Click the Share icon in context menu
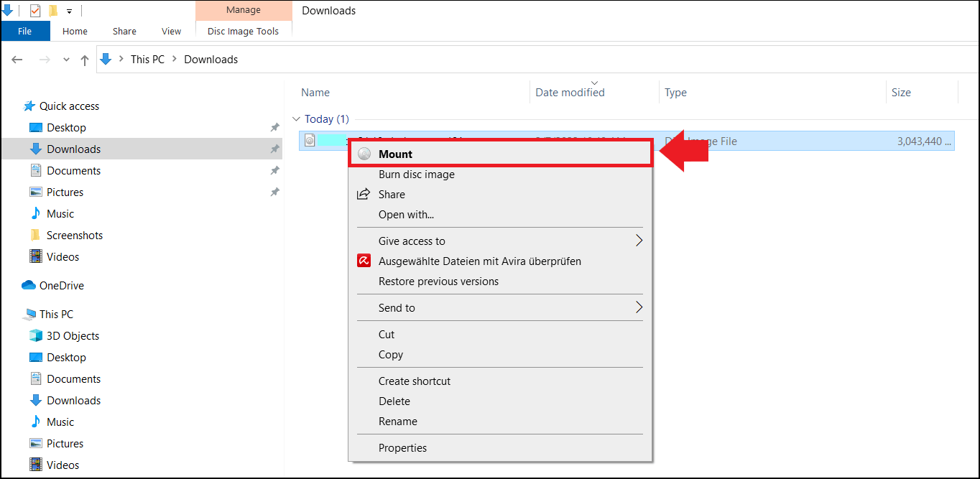 (x=364, y=195)
